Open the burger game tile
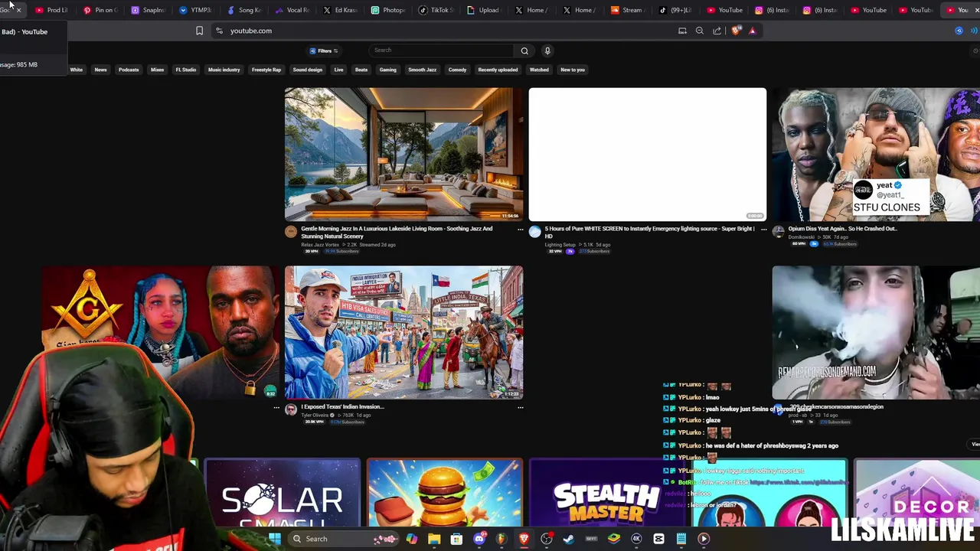Viewport: 980px width, 551px height. tap(445, 494)
